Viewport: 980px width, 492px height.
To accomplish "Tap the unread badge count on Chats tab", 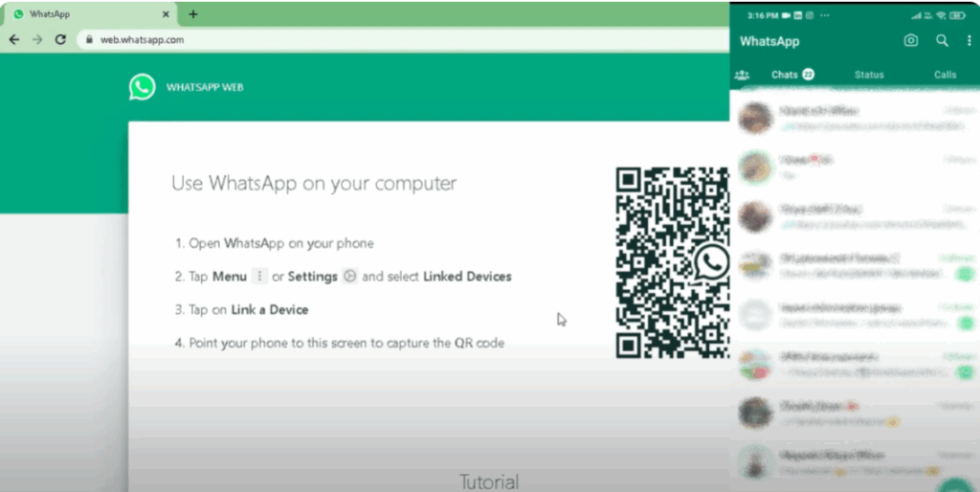I will click(x=808, y=75).
